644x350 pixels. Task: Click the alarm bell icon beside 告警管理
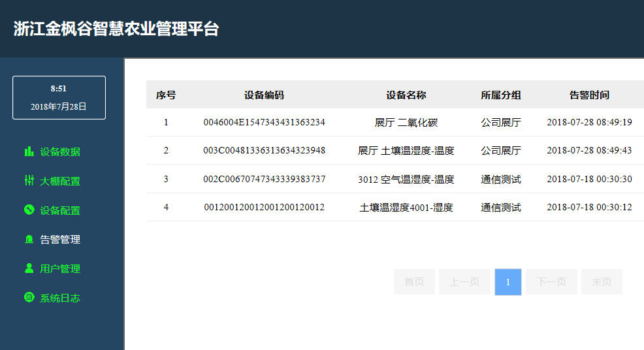[x=29, y=240]
